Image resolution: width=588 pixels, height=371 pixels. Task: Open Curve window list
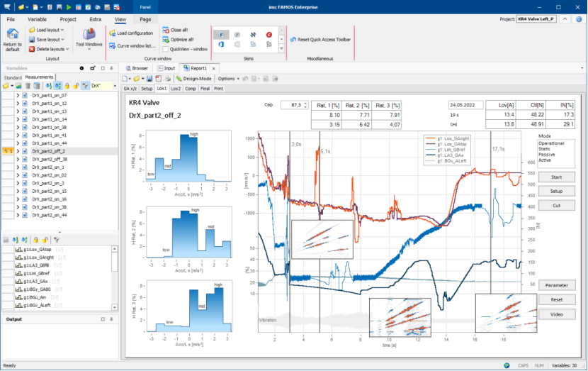click(132, 46)
